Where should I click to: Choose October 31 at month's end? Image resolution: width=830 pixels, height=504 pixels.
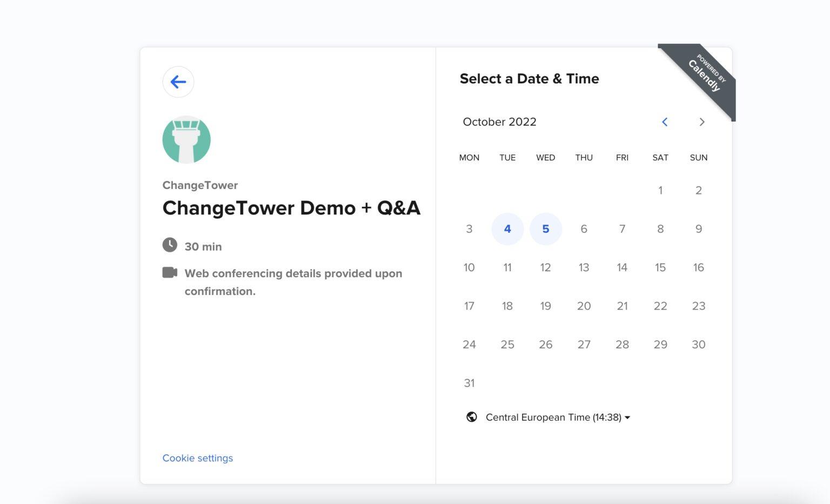(469, 382)
